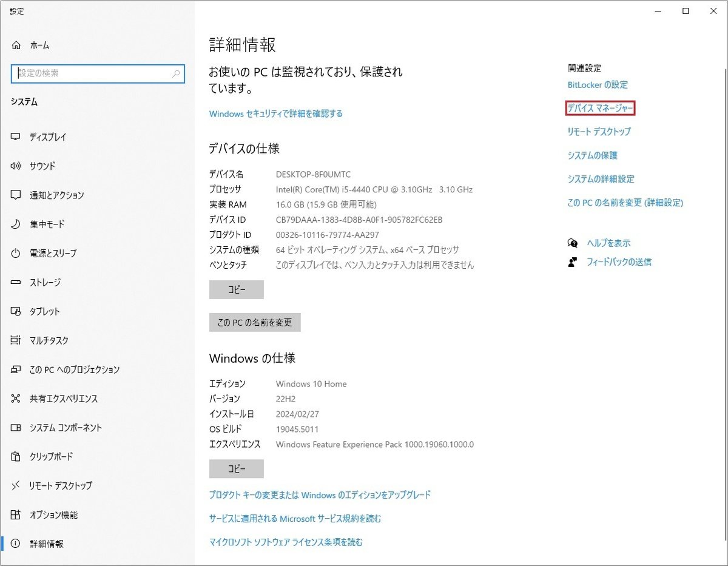The image size is (728, 566).
Task: Copy Windows specifications with コピー button
Action: point(237,469)
